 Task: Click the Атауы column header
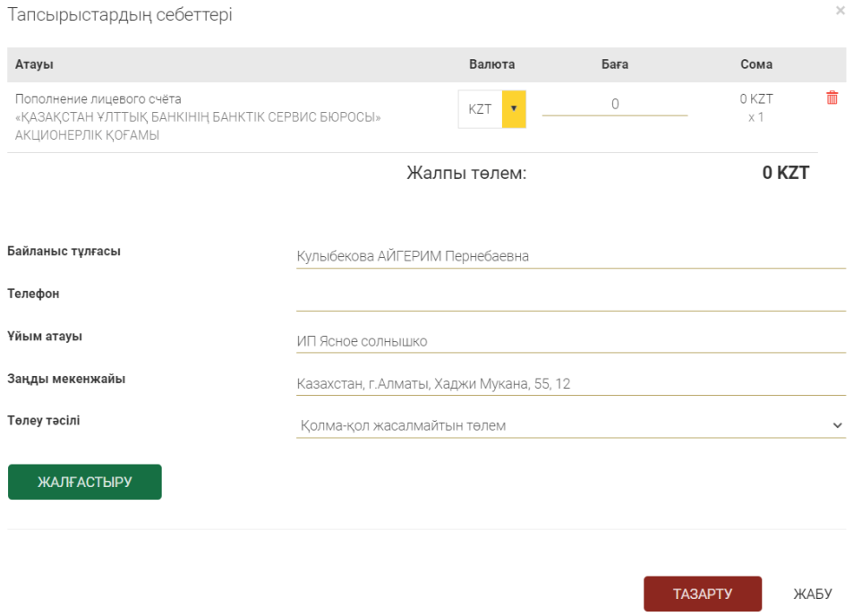coord(34,64)
